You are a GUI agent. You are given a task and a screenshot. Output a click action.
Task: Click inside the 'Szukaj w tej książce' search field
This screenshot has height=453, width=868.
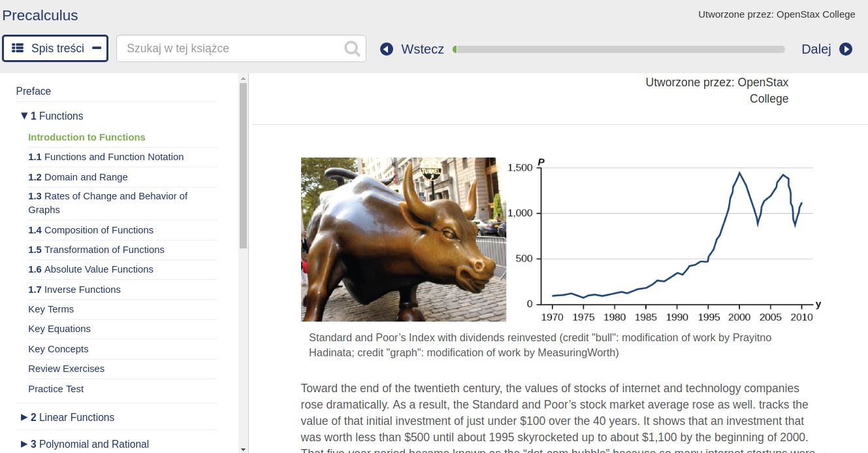tap(229, 48)
